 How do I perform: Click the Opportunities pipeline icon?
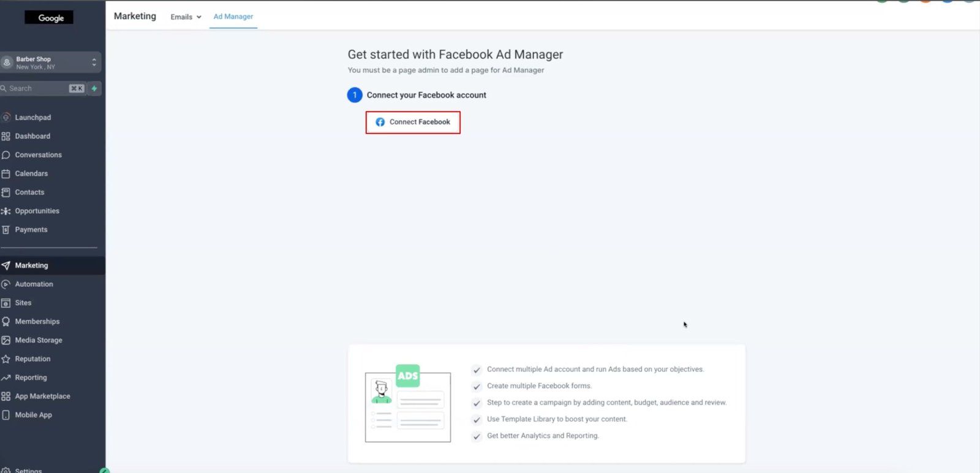click(6, 211)
